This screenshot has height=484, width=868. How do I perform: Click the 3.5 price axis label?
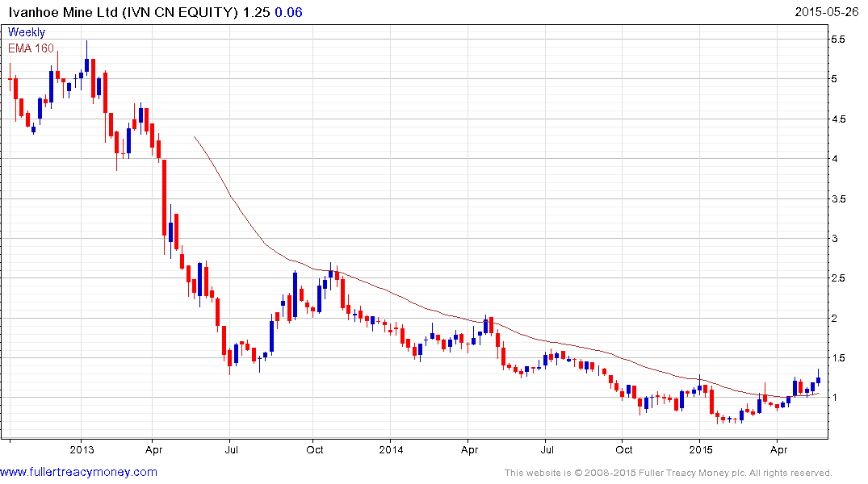click(838, 199)
